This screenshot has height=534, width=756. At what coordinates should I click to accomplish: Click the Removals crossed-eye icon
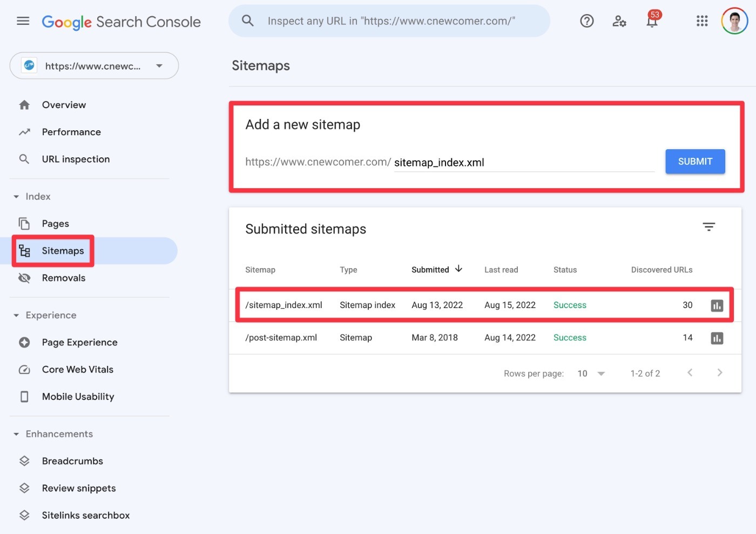click(24, 278)
